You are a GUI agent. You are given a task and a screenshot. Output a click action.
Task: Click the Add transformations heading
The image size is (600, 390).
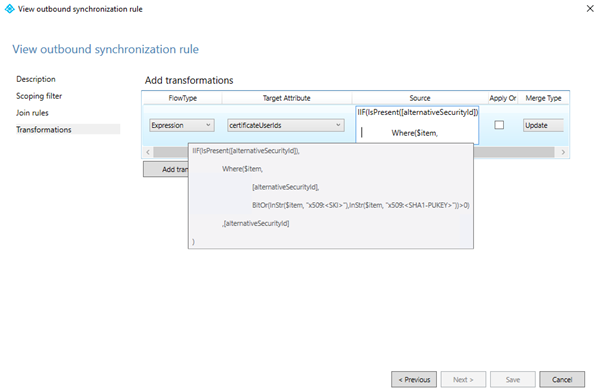click(189, 80)
